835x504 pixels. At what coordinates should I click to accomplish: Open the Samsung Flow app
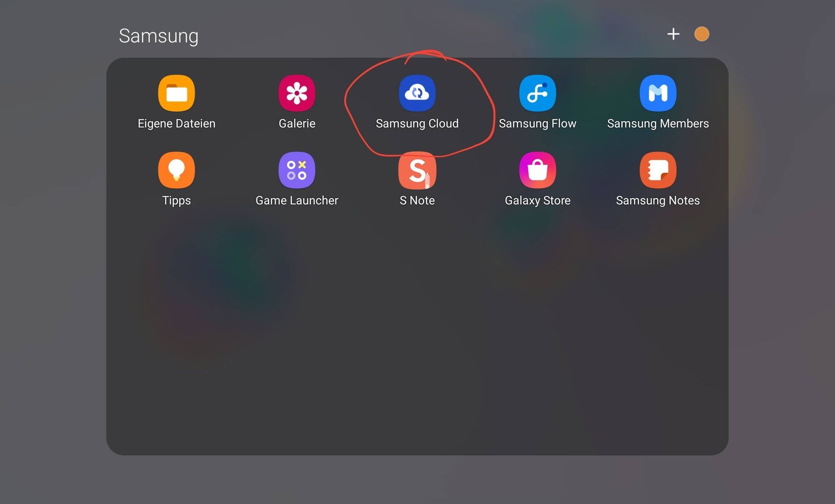537,93
